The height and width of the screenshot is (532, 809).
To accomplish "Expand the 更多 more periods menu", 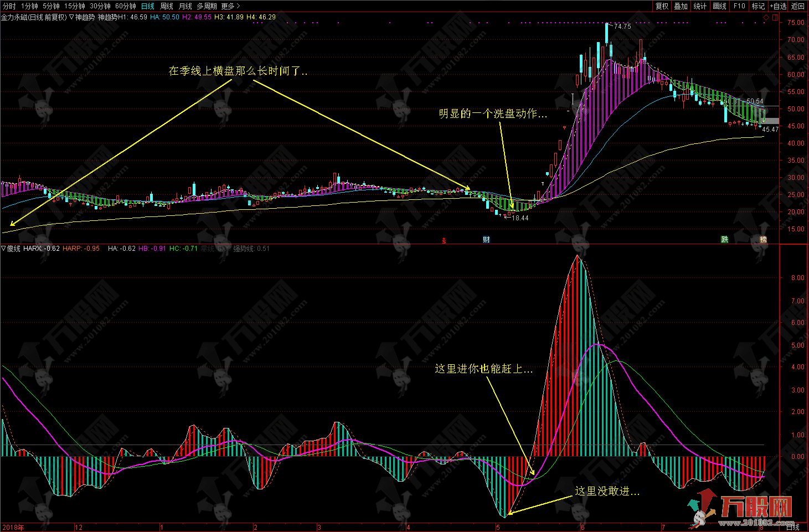I will coord(230,6).
